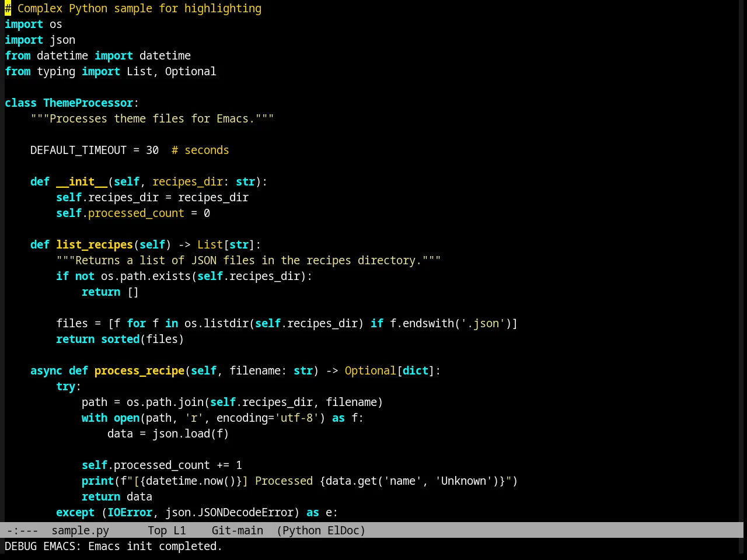Image resolution: width=747 pixels, height=560 pixels.
Task: Click the '__init__' method name
Action: [x=82, y=181]
